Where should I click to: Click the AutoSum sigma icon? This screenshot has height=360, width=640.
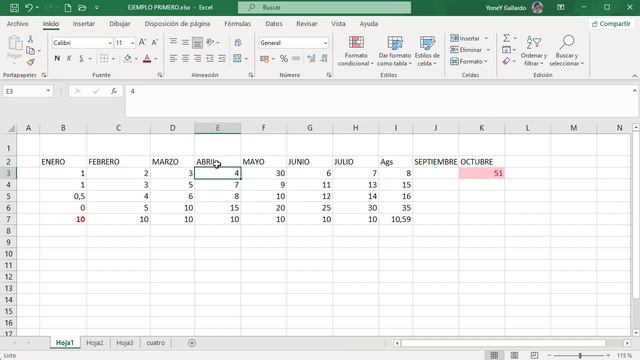[x=506, y=38]
